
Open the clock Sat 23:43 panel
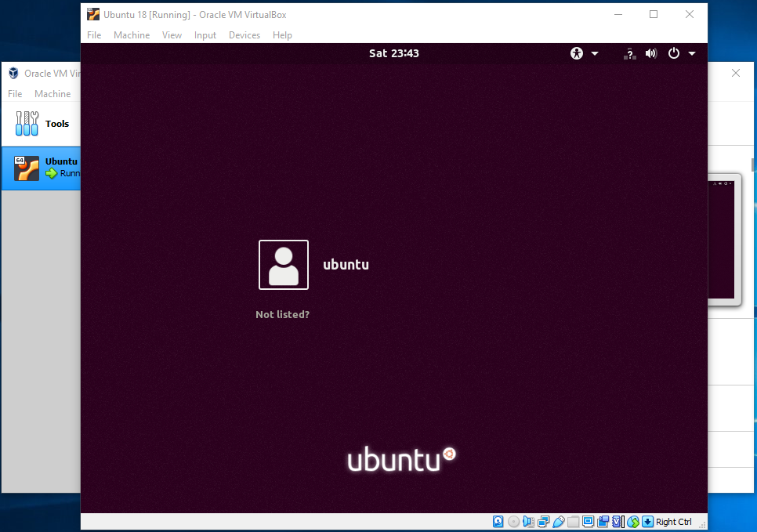point(394,53)
